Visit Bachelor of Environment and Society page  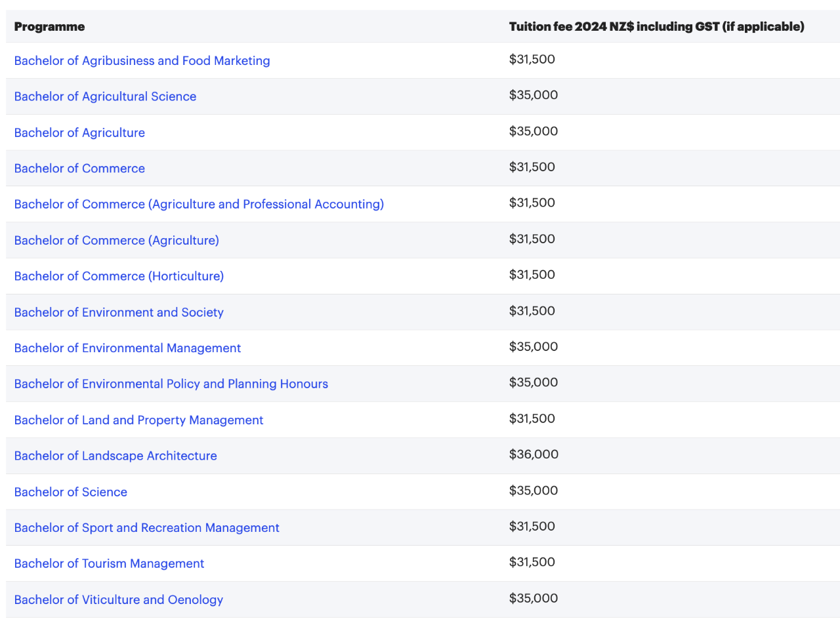(x=119, y=312)
